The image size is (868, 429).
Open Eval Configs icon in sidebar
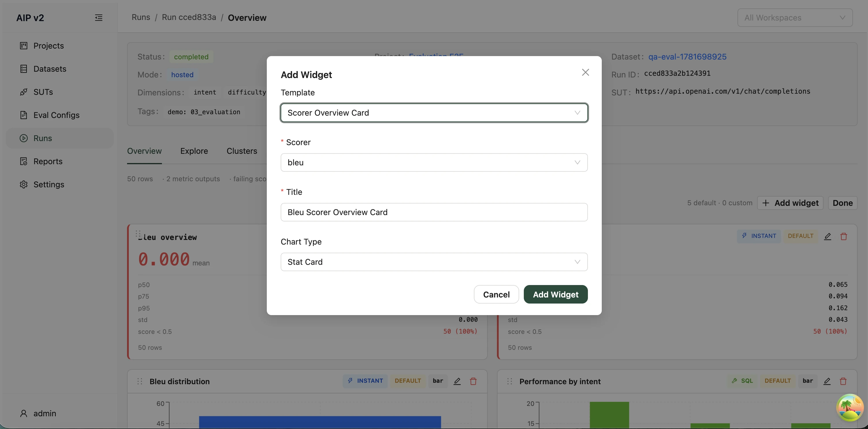click(x=24, y=115)
